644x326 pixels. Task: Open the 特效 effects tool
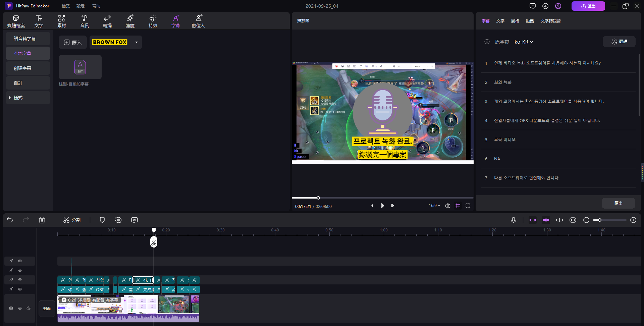[153, 21]
